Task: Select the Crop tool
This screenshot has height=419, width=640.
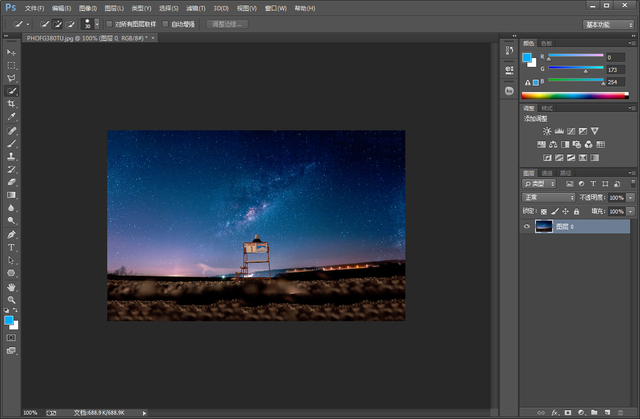Action: pos(12,103)
